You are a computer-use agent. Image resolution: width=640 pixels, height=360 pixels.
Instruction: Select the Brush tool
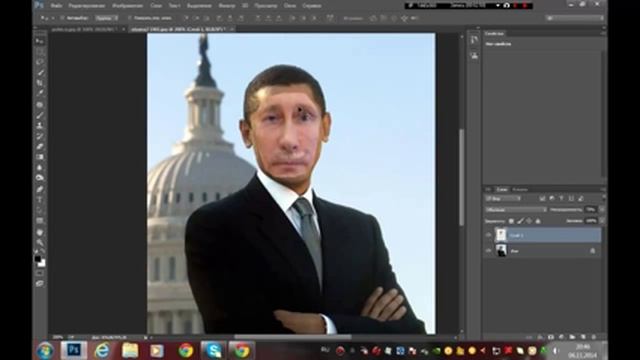pyautogui.click(x=40, y=116)
